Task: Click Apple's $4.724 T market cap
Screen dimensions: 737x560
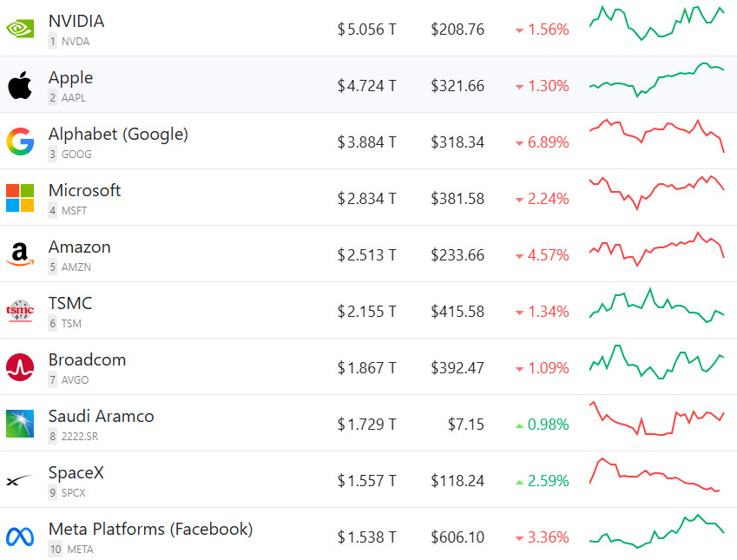Action: (366, 86)
